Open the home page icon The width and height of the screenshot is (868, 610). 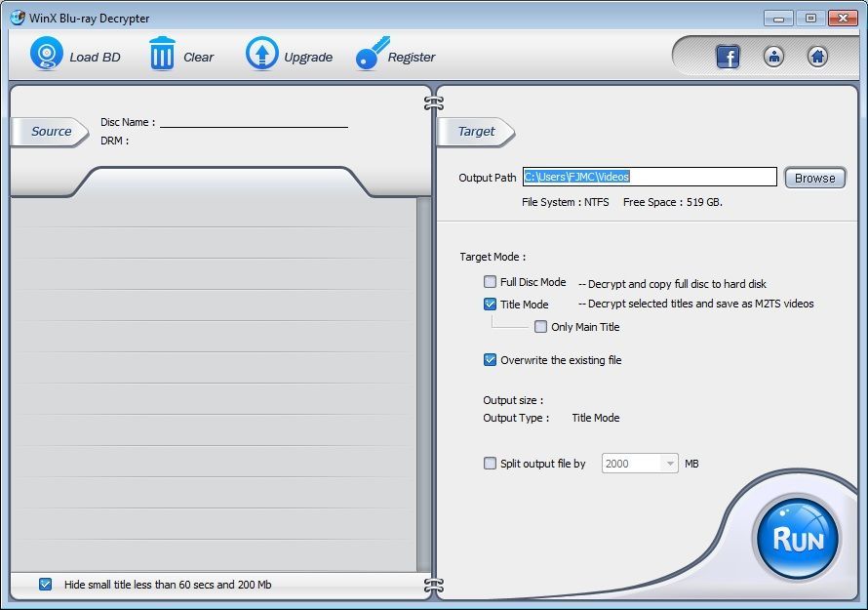[817, 56]
